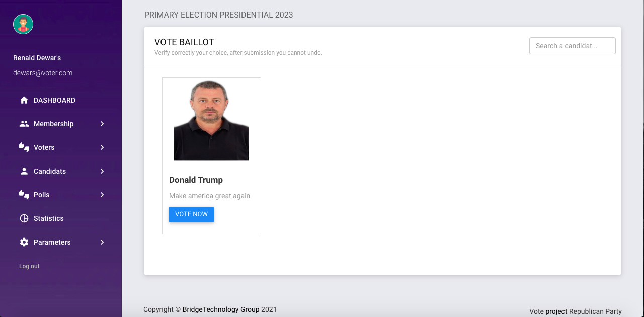Viewport: 644px width, 317px height.
Task: Select Statistics from the sidebar menu
Action: (48, 218)
